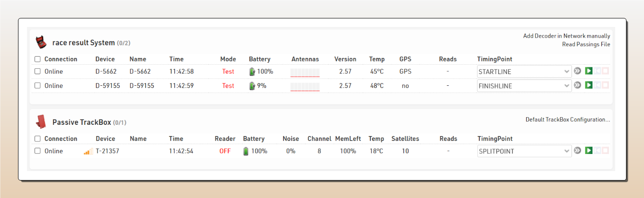This screenshot has width=644, height=198.
Task: Click the Passive TrackBox (0/1) heading
Action: [x=90, y=122]
